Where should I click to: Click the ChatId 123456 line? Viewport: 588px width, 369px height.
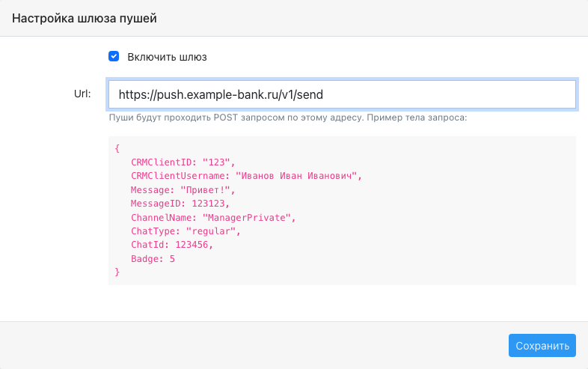tap(172, 245)
